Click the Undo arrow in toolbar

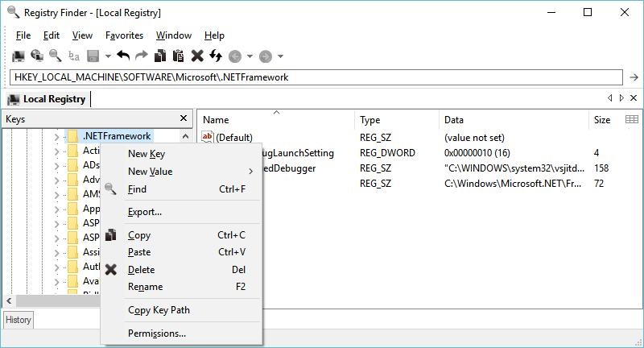123,56
